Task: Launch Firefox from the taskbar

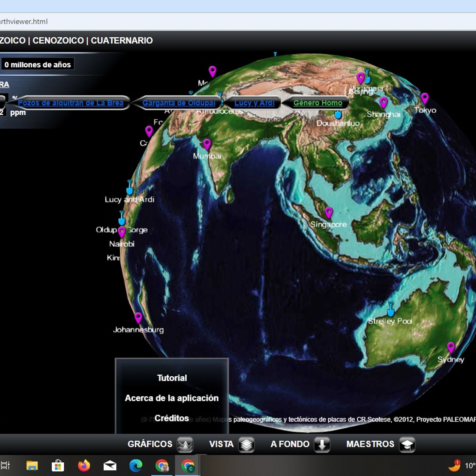Action: click(x=84, y=465)
